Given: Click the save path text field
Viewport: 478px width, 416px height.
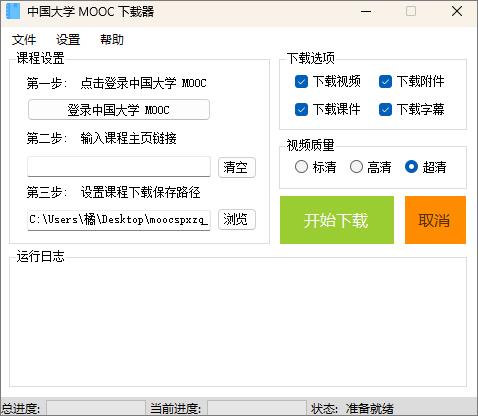Looking at the screenshot, I should point(119,220).
